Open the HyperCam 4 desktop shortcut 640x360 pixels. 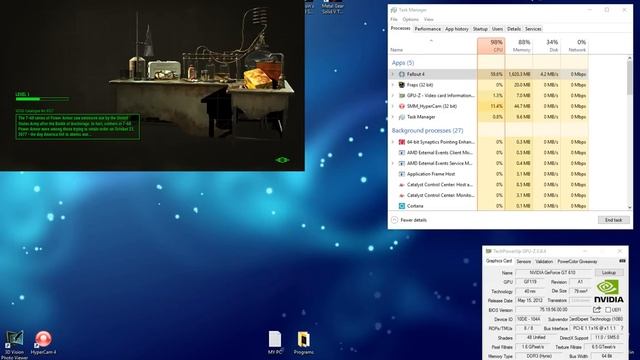43,342
